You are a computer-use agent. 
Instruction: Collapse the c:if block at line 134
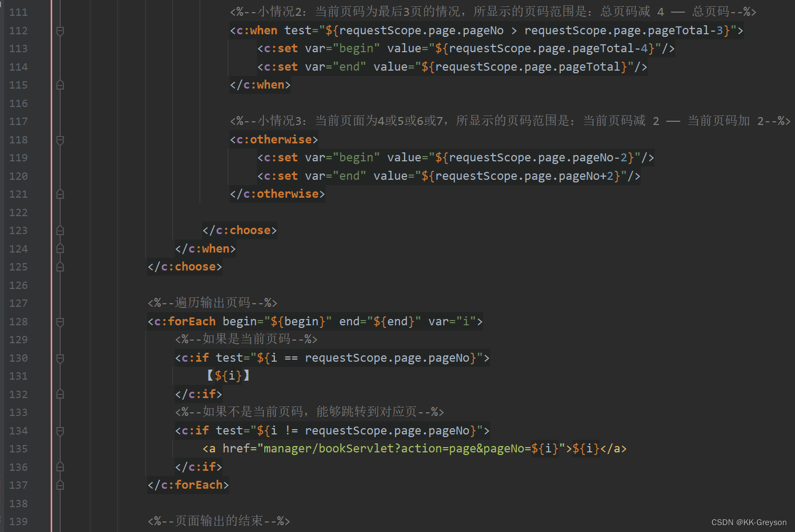(60, 431)
